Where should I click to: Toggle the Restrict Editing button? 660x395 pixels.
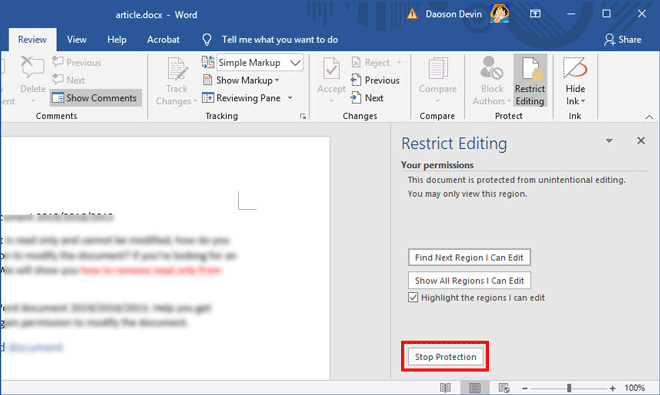[530, 81]
